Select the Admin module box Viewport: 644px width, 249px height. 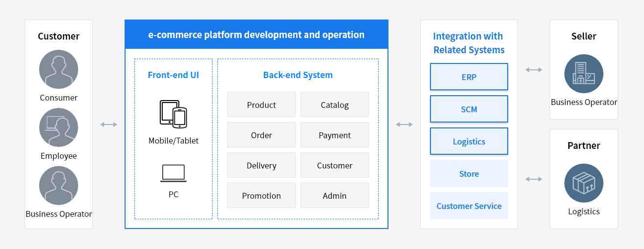click(335, 195)
